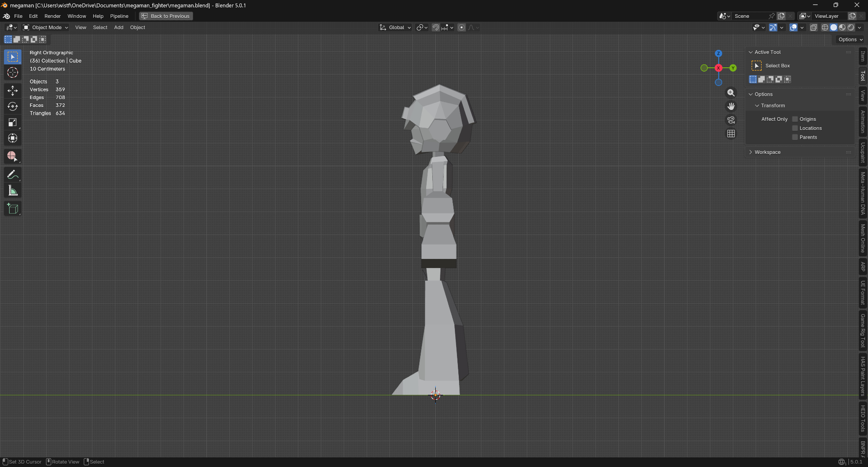
Task: Open the Render menu
Action: coord(53,16)
